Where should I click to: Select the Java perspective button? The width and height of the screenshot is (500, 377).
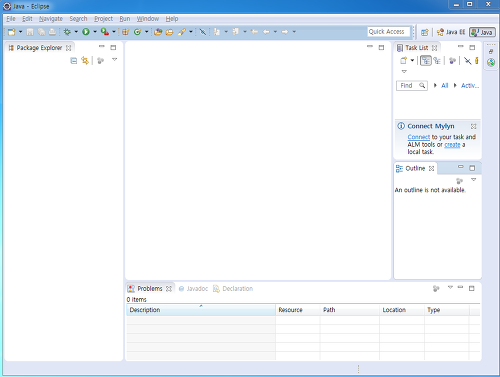click(x=482, y=32)
